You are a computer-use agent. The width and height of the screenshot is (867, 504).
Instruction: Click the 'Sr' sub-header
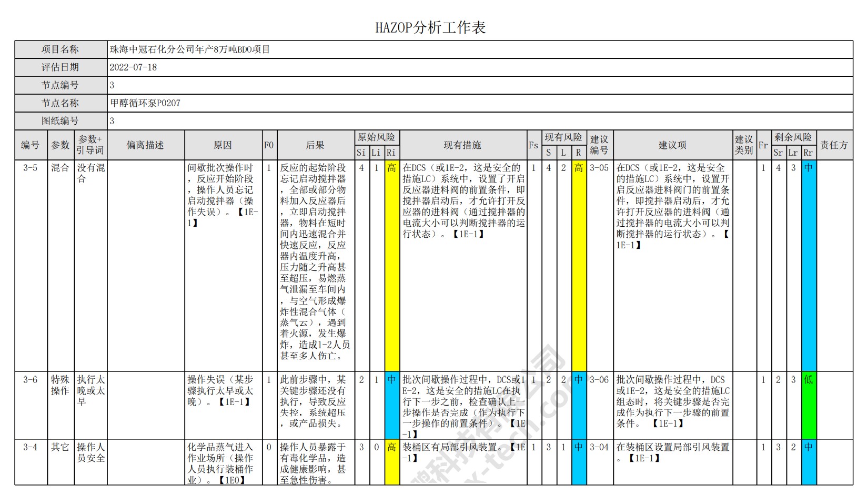pyautogui.click(x=779, y=153)
